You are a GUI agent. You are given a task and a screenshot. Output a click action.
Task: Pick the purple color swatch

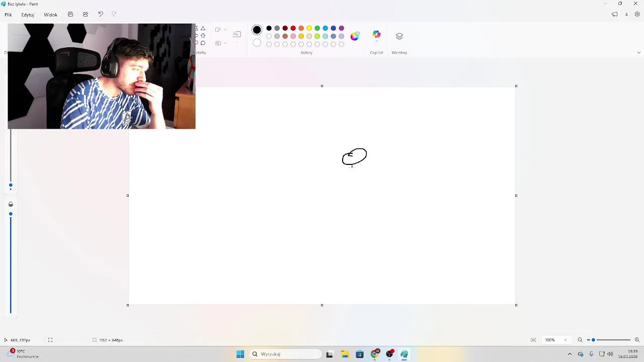tap(342, 28)
